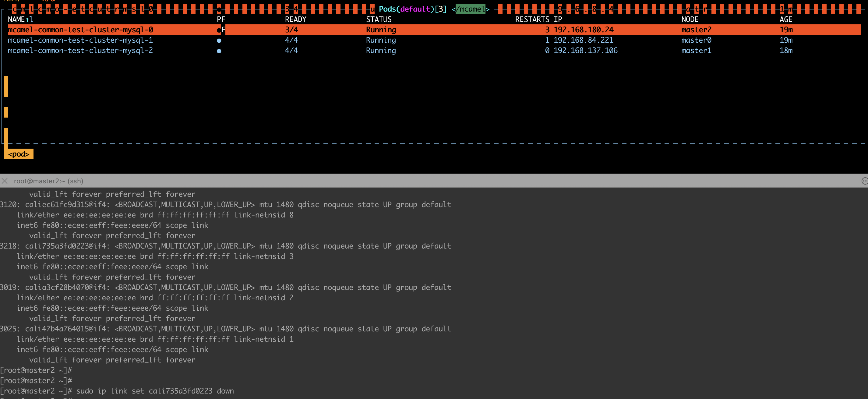Image resolution: width=868 pixels, height=399 pixels.
Task: Click the NODE column header
Action: click(x=690, y=19)
